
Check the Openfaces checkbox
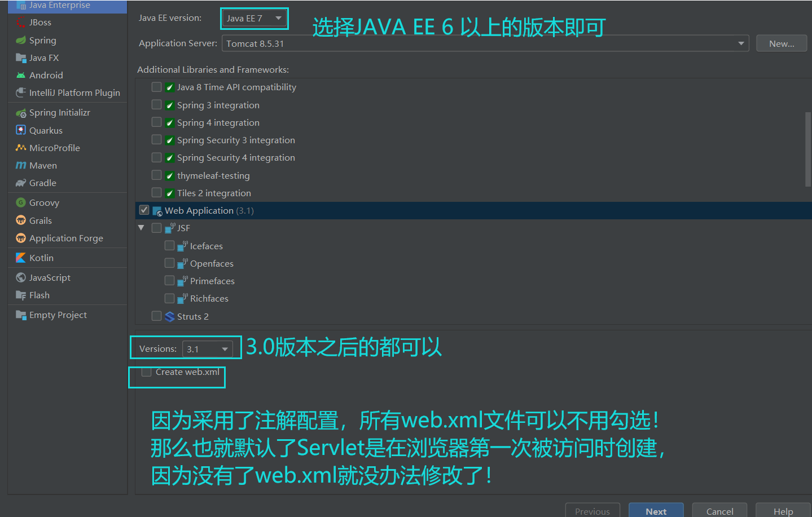click(x=169, y=263)
